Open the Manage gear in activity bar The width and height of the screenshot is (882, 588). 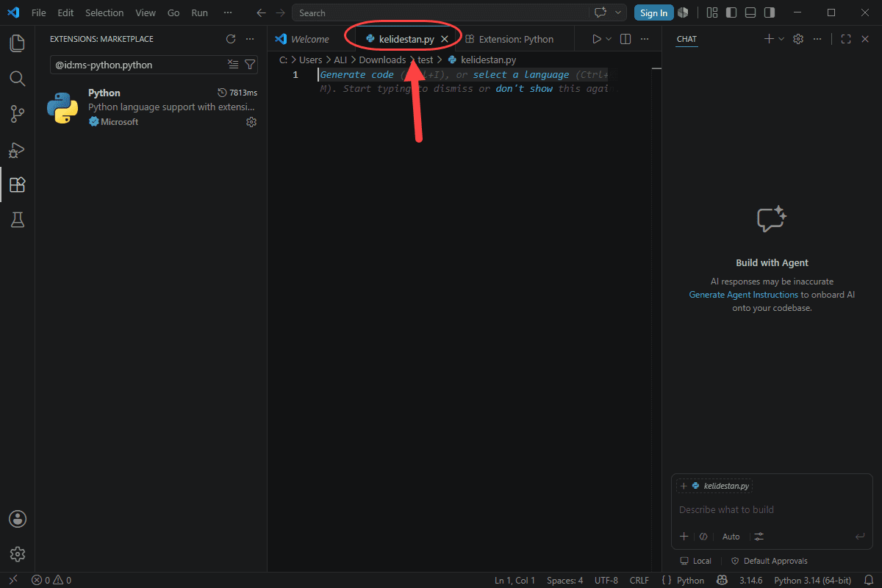pyautogui.click(x=18, y=554)
